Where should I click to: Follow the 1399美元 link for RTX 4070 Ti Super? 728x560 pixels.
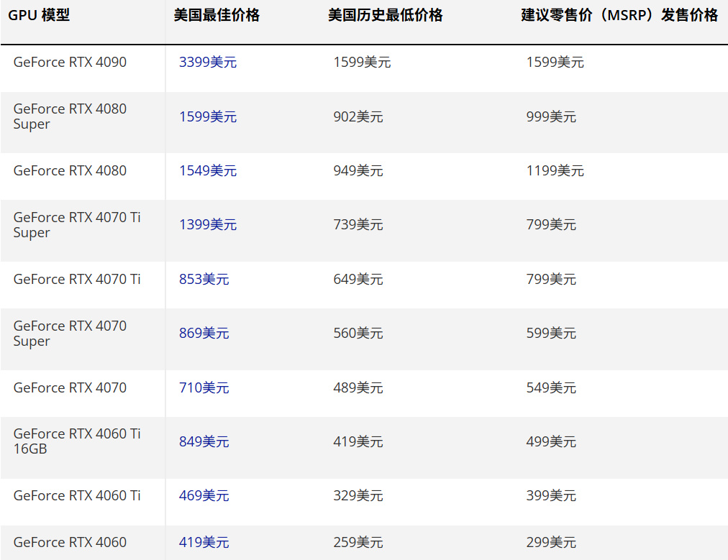point(207,224)
